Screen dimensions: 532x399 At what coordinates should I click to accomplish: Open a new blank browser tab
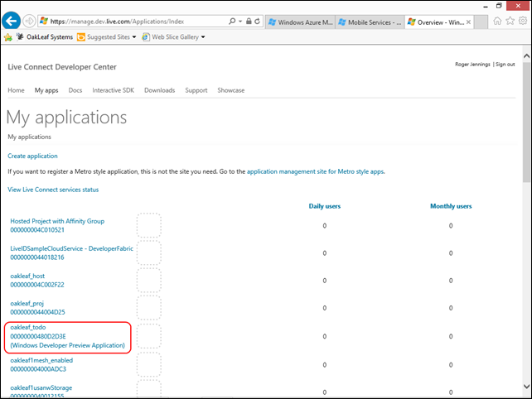pos(481,22)
